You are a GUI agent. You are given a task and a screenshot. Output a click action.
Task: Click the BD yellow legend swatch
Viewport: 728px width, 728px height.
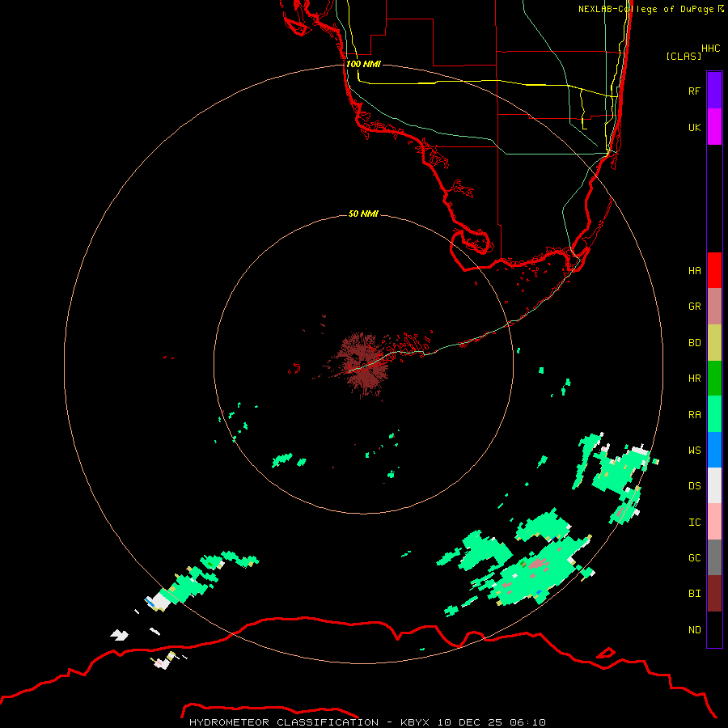click(x=714, y=343)
